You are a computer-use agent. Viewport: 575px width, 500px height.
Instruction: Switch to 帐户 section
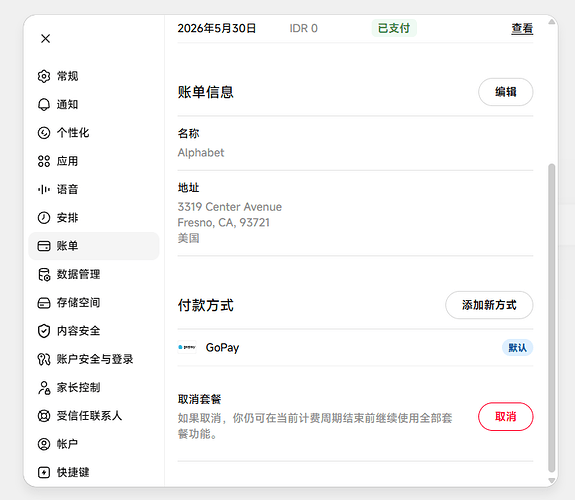(94, 444)
